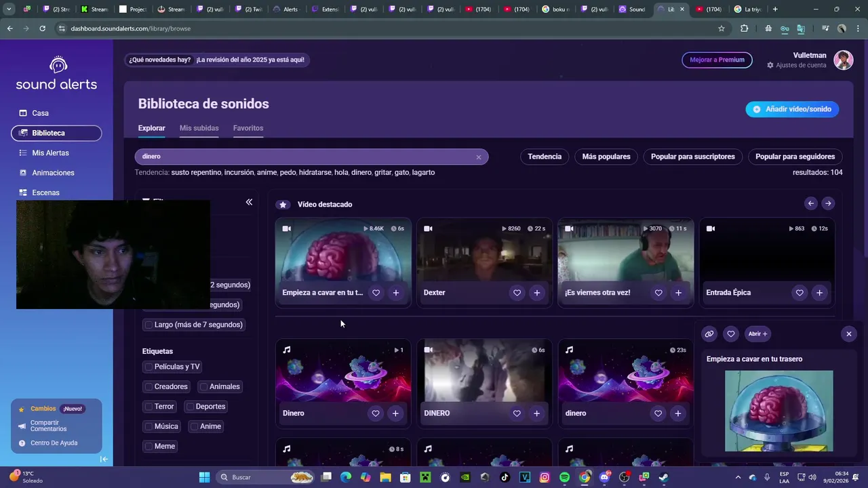868x488 pixels.
Task: Go to next featured videos with right arrow
Action: [x=828, y=203]
